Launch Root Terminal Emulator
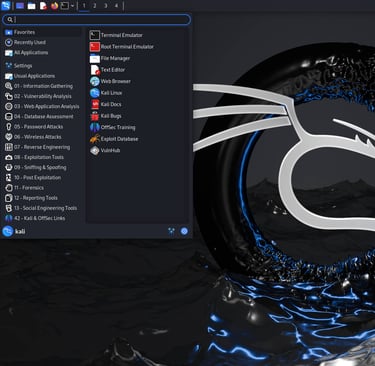 point(137,47)
